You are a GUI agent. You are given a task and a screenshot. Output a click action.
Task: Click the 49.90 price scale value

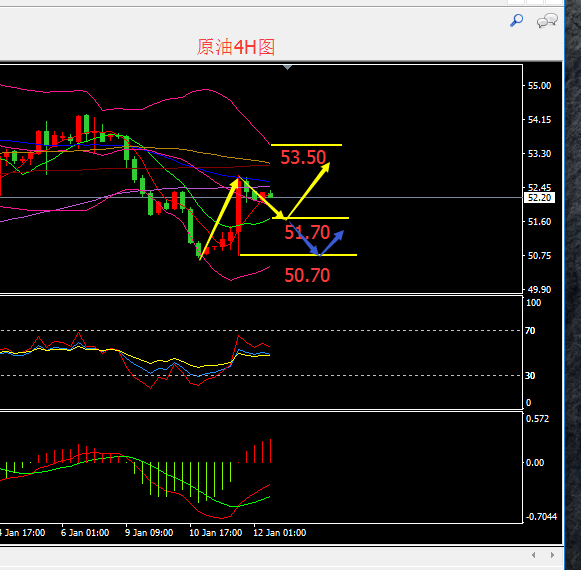(539, 289)
